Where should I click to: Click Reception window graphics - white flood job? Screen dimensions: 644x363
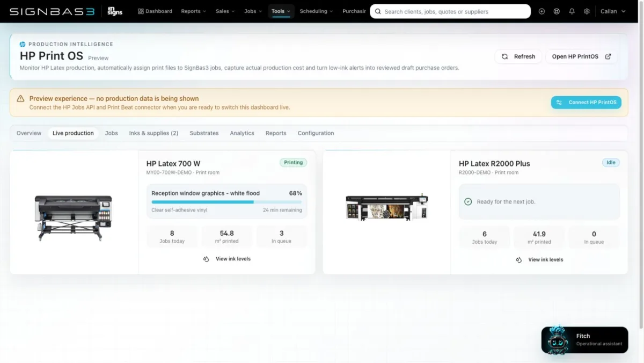click(x=206, y=193)
